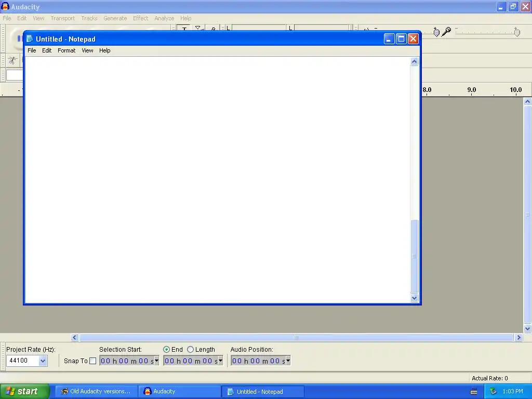Viewport: 532px width, 399px height.
Task: Open Notepad File menu
Action: coord(32,50)
